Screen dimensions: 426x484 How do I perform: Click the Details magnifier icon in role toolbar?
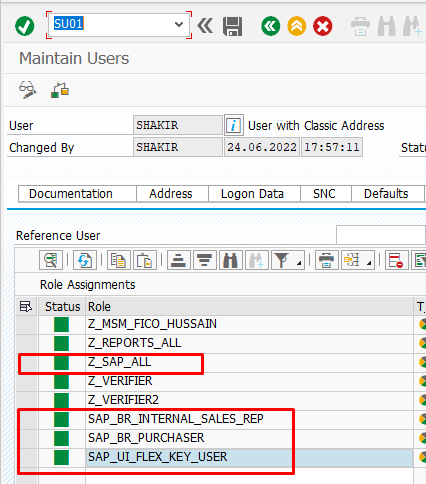[51, 260]
